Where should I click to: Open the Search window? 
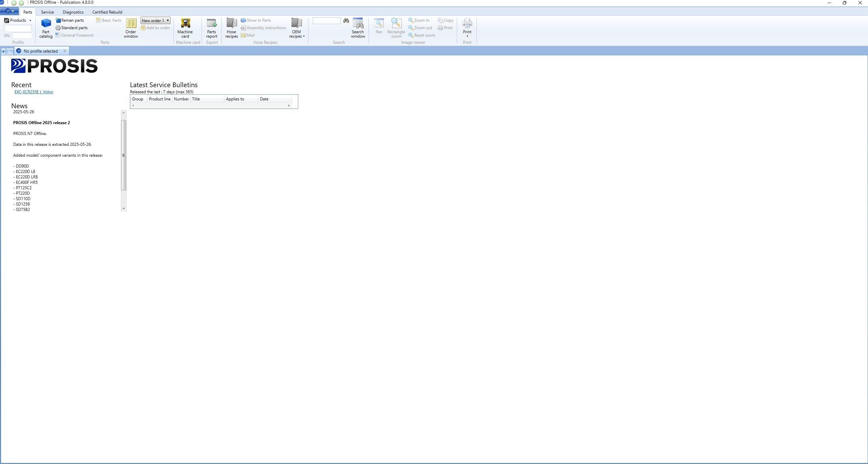358,28
